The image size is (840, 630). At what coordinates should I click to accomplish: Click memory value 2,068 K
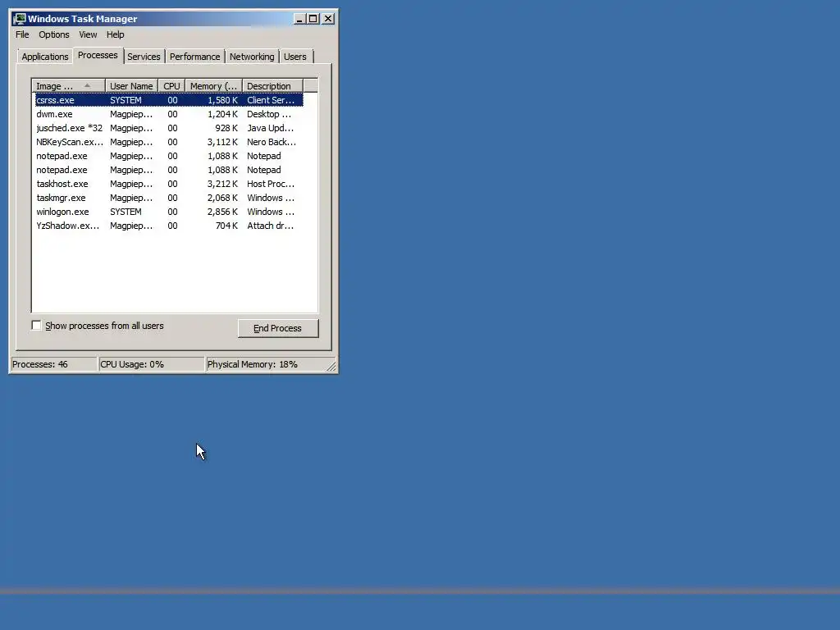[222, 198]
